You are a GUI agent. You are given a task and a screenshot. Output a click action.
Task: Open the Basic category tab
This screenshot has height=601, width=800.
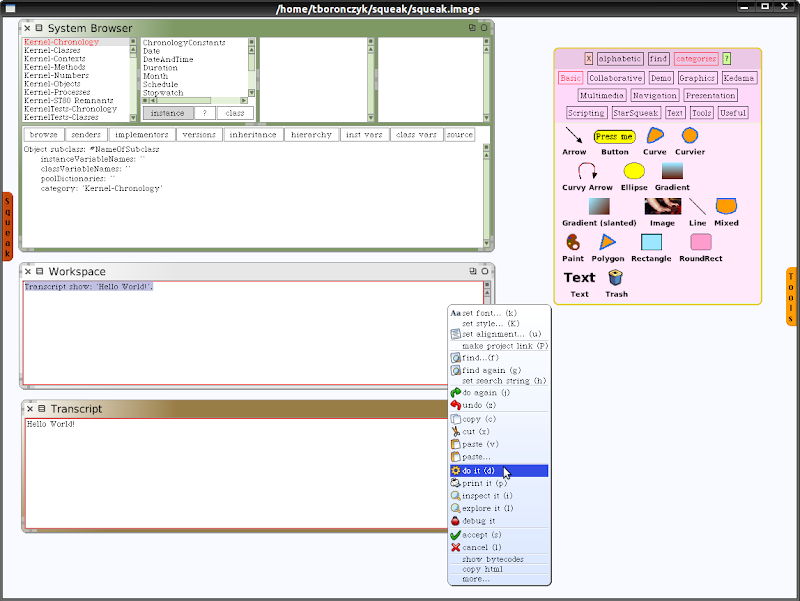[x=570, y=78]
